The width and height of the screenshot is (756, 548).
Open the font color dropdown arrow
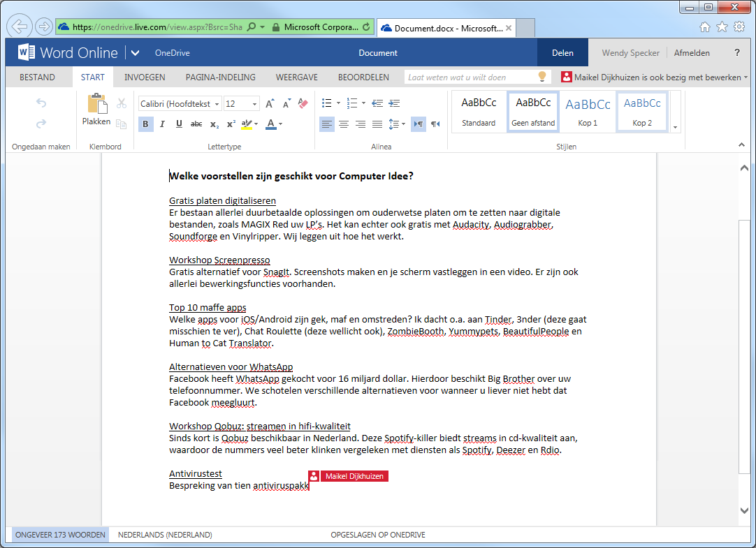[281, 124]
